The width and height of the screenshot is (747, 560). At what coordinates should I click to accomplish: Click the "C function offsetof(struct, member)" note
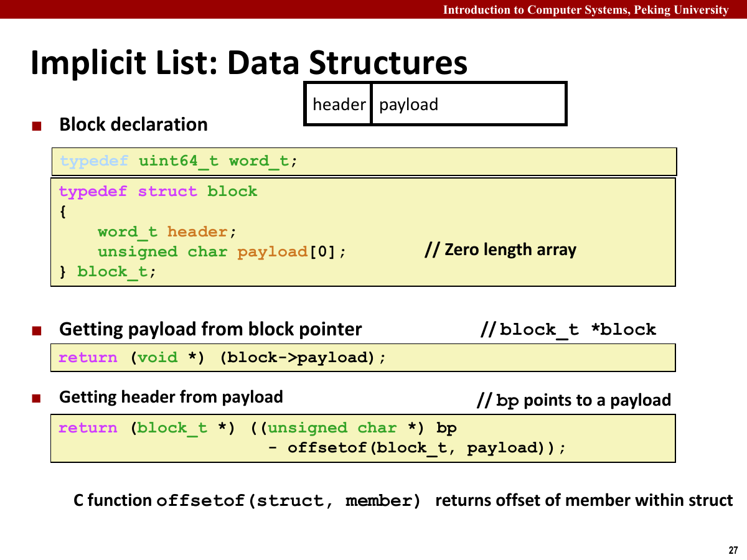[x=247, y=501]
